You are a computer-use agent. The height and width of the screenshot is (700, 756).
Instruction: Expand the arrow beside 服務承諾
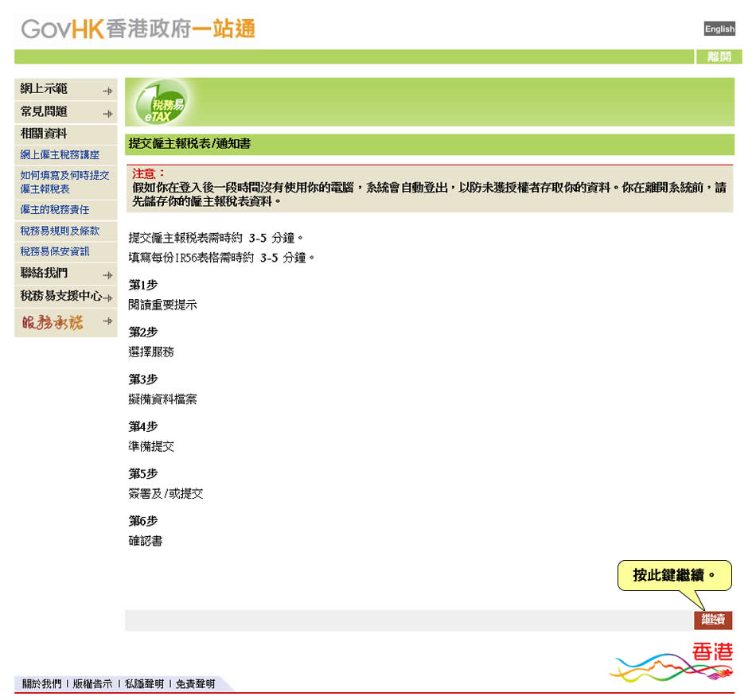108,321
